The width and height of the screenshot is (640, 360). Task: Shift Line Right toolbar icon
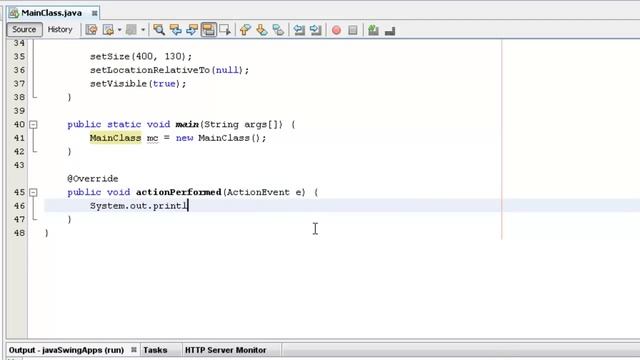pyautogui.click(x=316, y=30)
